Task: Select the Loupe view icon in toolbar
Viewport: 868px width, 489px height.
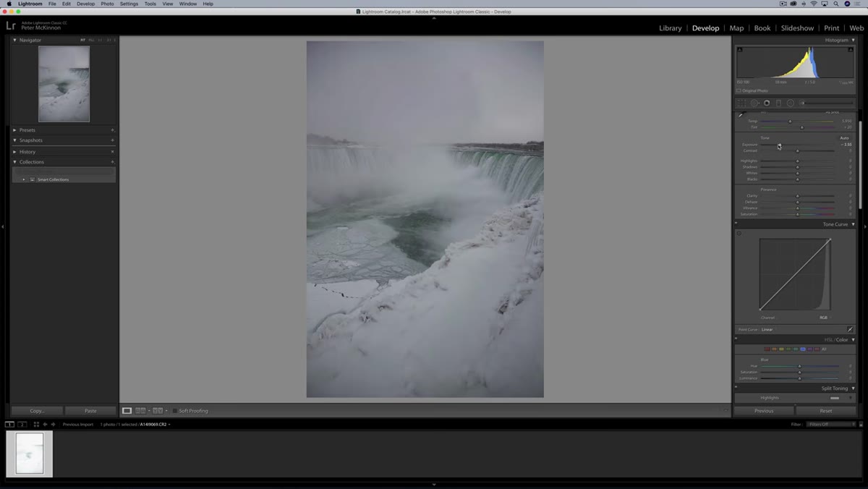Action: [127, 411]
